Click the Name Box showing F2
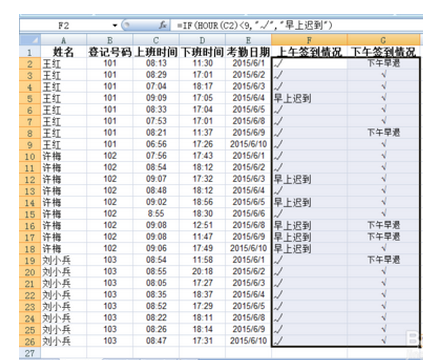This screenshot has width=423, height=360. pos(64,25)
